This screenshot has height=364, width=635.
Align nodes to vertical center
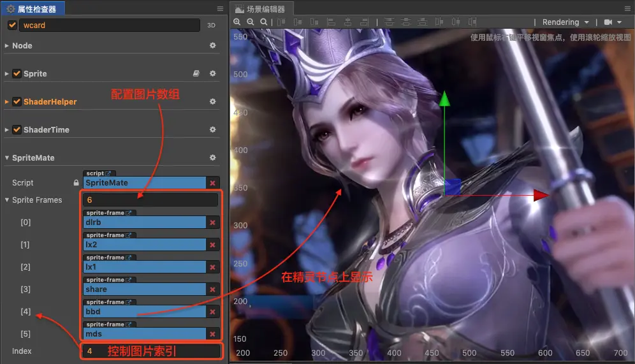298,22
